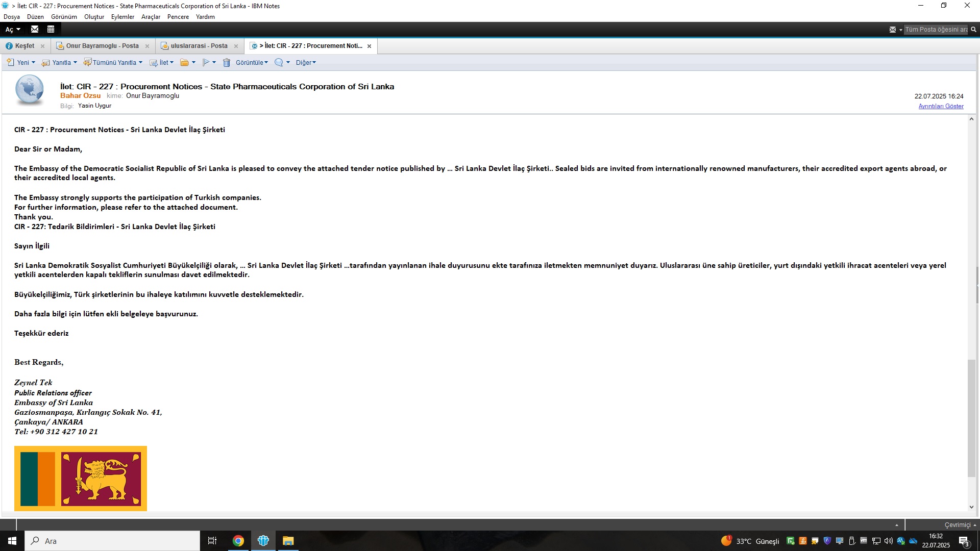Click the OneDrive cloud tray icon
Screen dimensions: 980x551
[913, 541]
